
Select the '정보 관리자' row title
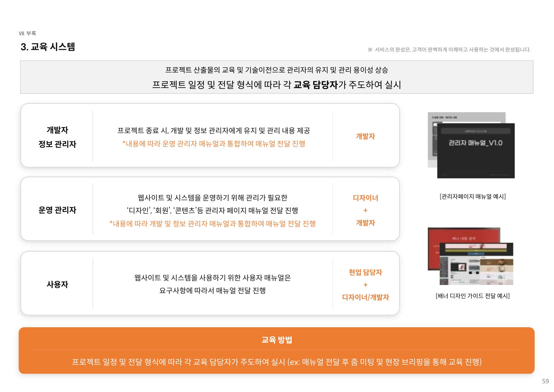[57, 144]
